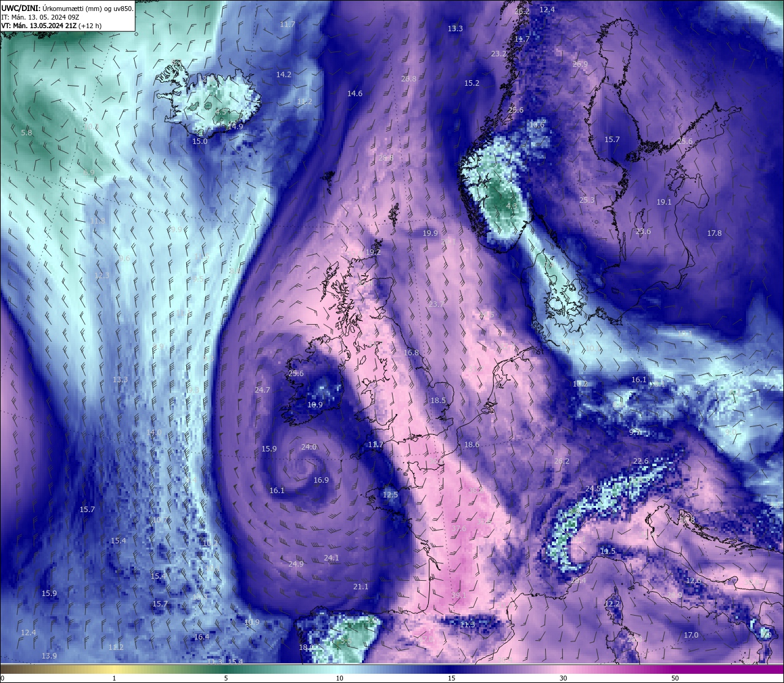
Task: Click the 15.0 value below Iceland
Action: (x=200, y=141)
